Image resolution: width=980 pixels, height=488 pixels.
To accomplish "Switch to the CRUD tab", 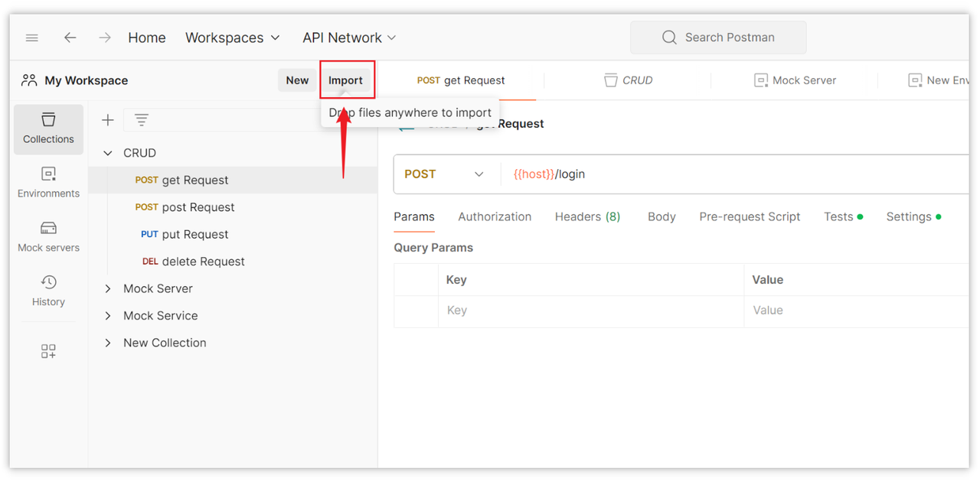I will tap(628, 80).
